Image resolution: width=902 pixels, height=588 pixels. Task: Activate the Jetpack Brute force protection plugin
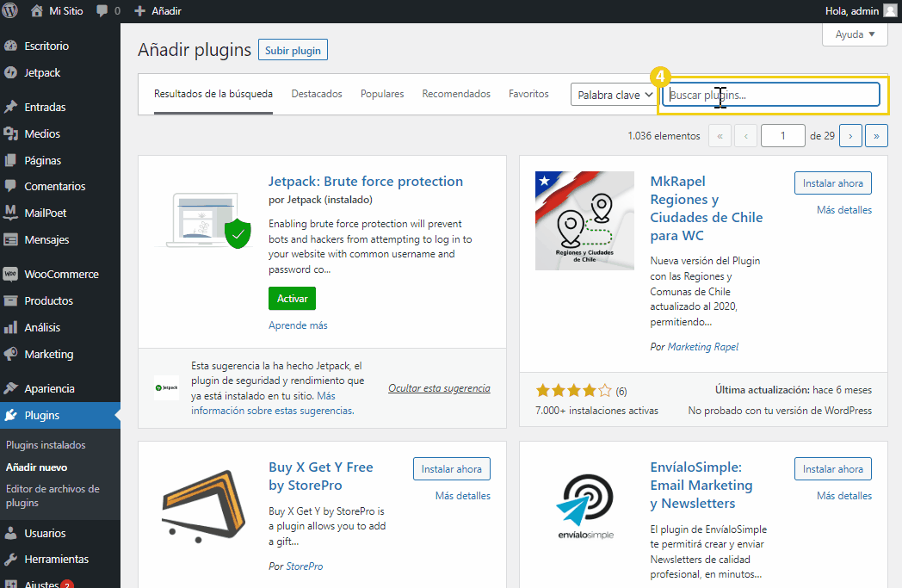[293, 299]
